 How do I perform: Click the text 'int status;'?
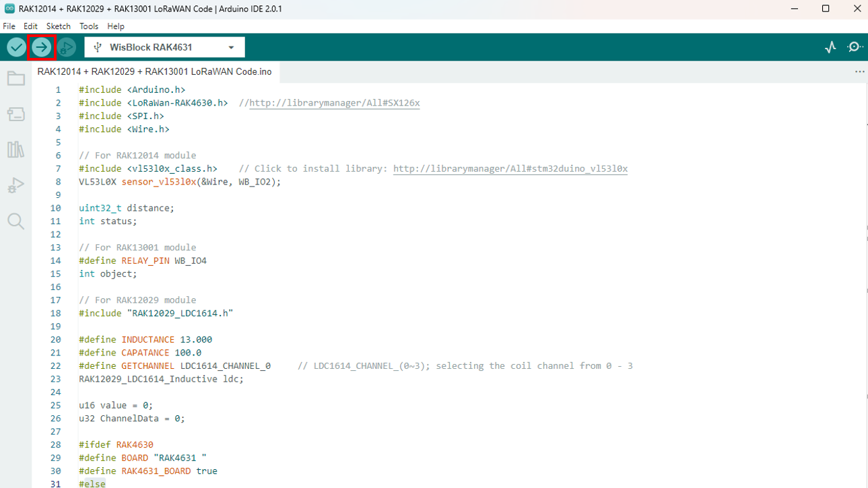[108, 221]
